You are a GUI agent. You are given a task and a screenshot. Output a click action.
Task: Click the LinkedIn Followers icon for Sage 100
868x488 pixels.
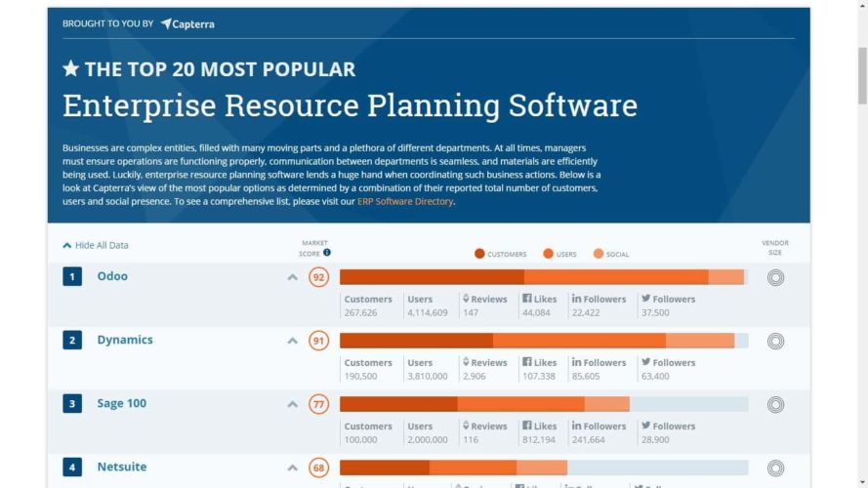tap(576, 427)
